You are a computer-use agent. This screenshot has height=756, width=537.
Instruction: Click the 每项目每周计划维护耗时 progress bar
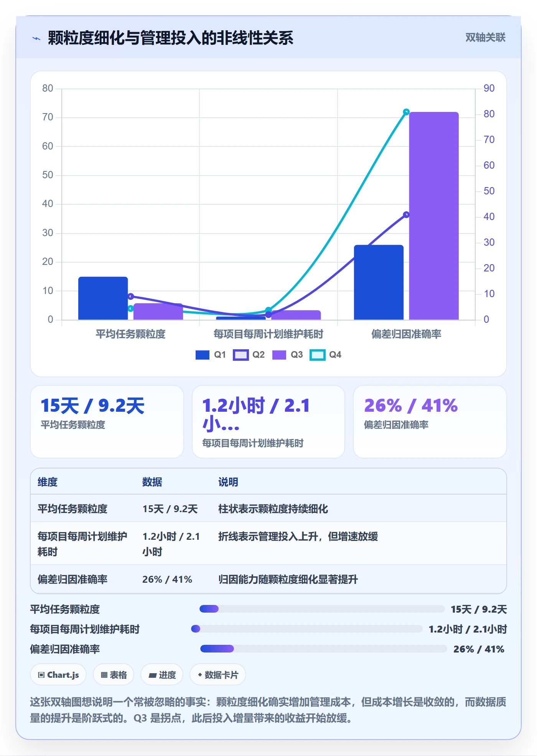pyautogui.click(x=307, y=629)
